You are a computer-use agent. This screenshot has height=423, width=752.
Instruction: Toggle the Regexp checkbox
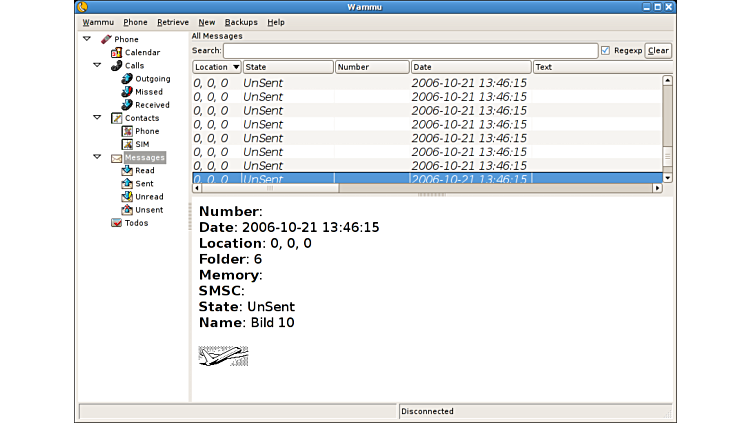click(605, 50)
